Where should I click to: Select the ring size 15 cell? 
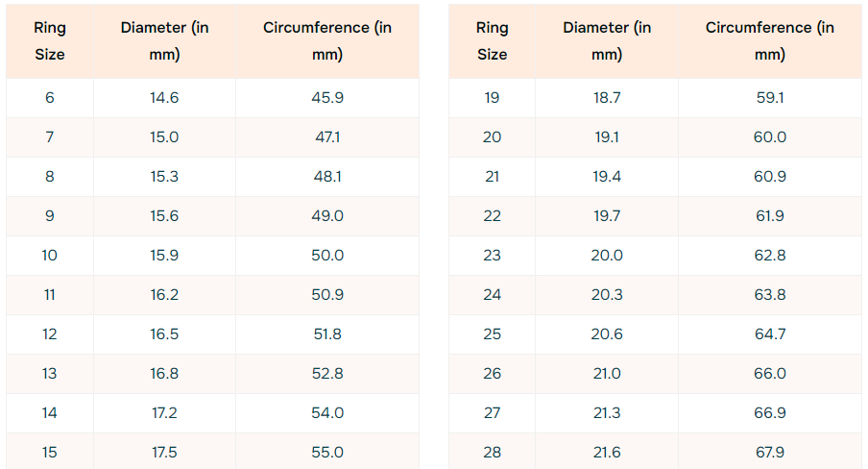click(50, 453)
